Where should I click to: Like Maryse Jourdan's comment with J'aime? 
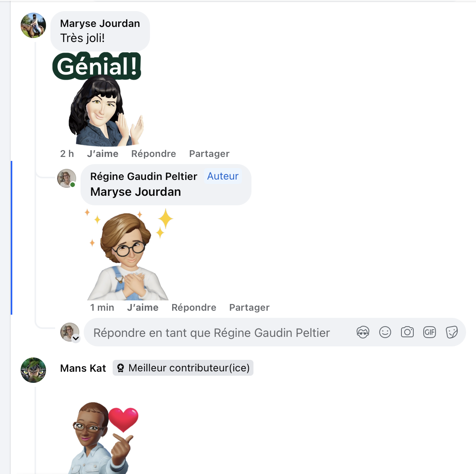(x=103, y=154)
